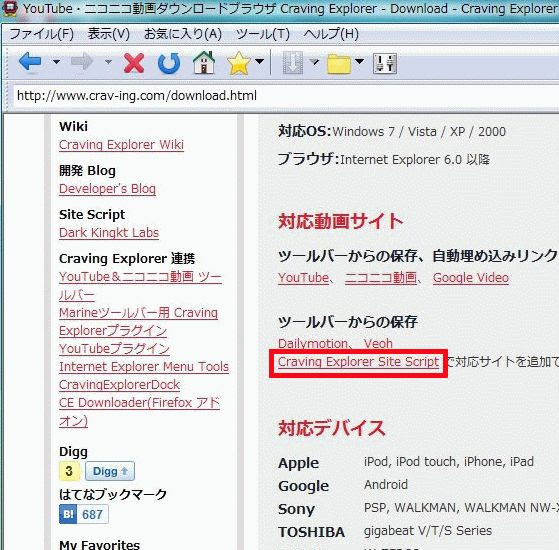The image size is (559, 550).
Task: Click the Hatena bookmark count 687
Action: pyautogui.click(x=92, y=514)
